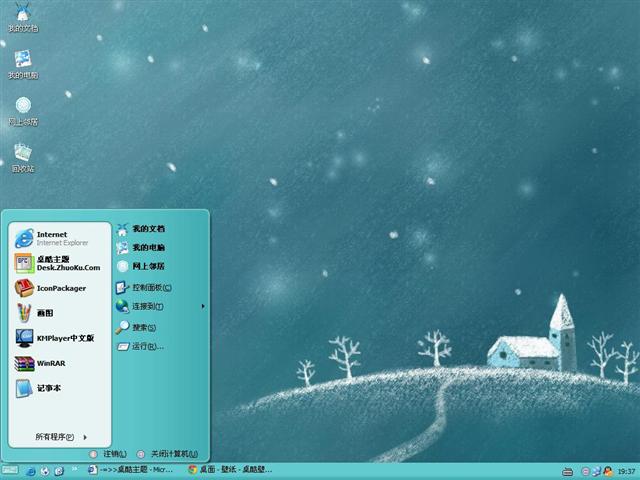This screenshot has width=640, height=480.
Task: Launch KMPlayer中文版
Action: [x=60, y=338]
